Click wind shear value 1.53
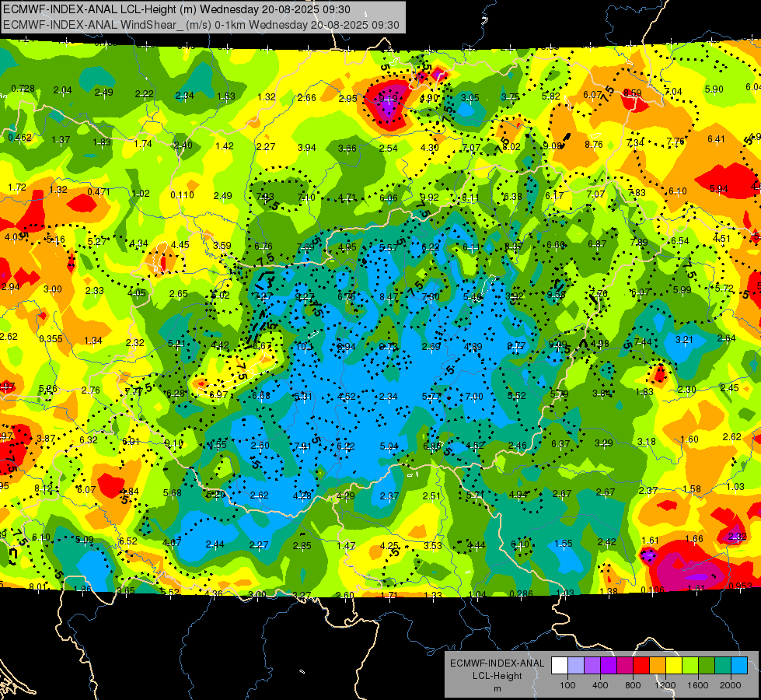 (226, 96)
